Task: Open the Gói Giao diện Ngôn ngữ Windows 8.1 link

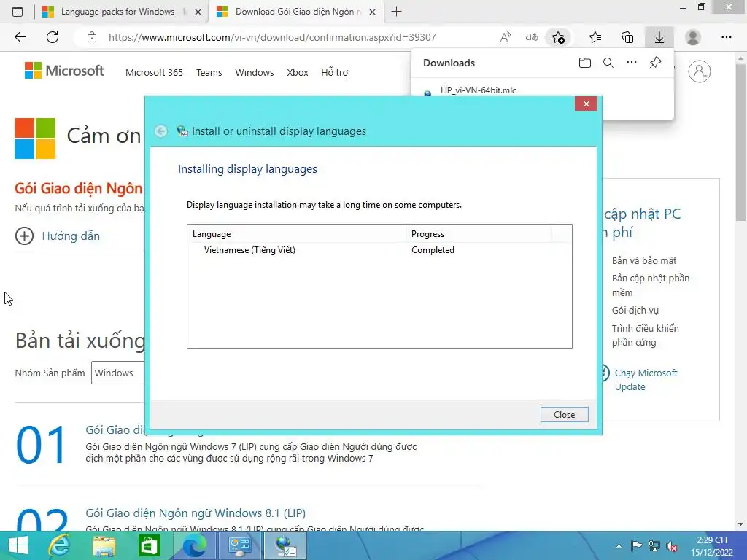Action: coord(196,513)
